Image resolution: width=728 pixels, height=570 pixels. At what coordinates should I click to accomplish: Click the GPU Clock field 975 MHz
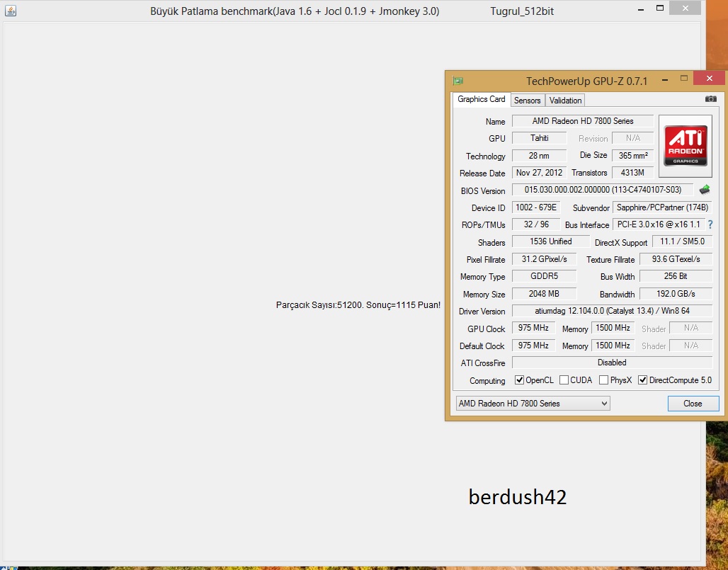[x=533, y=328]
